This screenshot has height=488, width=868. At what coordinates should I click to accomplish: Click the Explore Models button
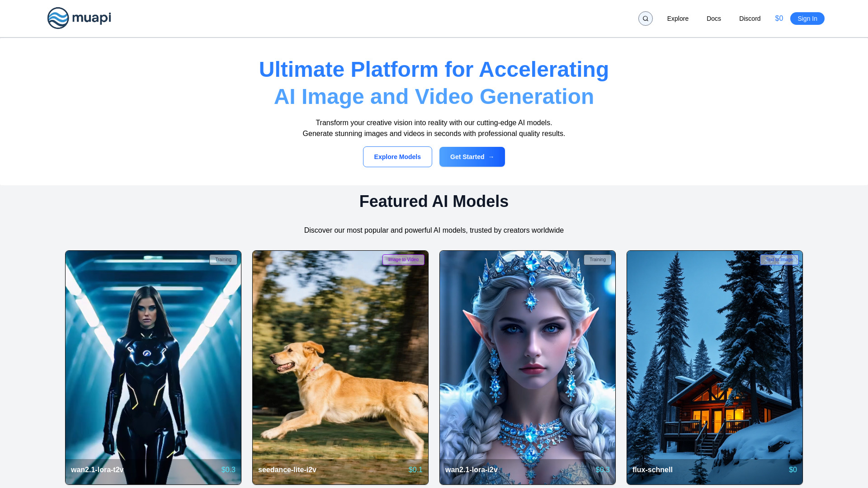click(397, 157)
